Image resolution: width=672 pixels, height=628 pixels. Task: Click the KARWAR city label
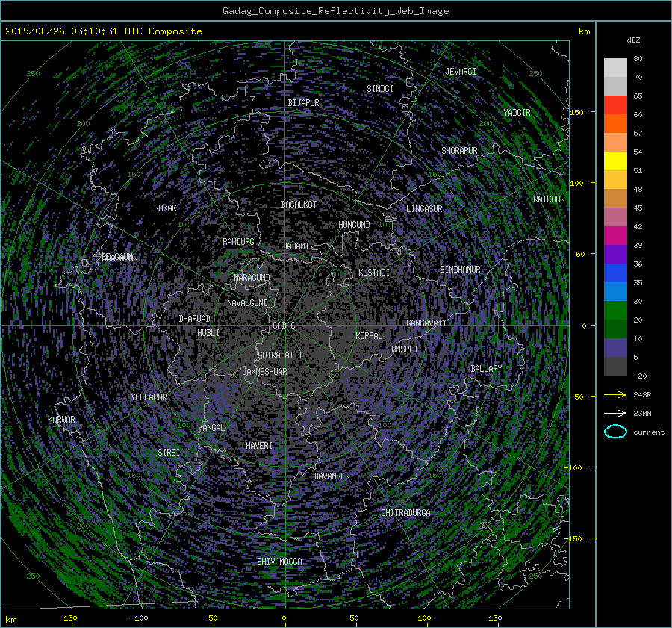click(62, 420)
